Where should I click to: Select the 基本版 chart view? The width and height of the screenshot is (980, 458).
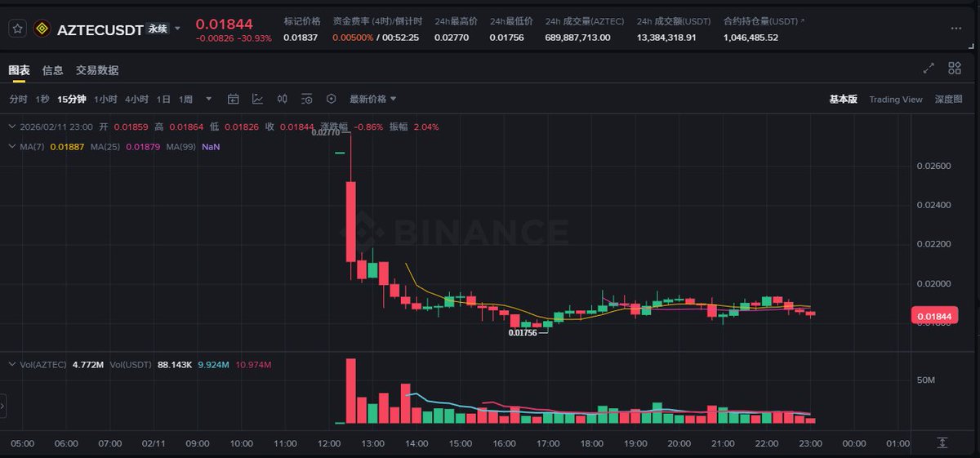(x=843, y=99)
